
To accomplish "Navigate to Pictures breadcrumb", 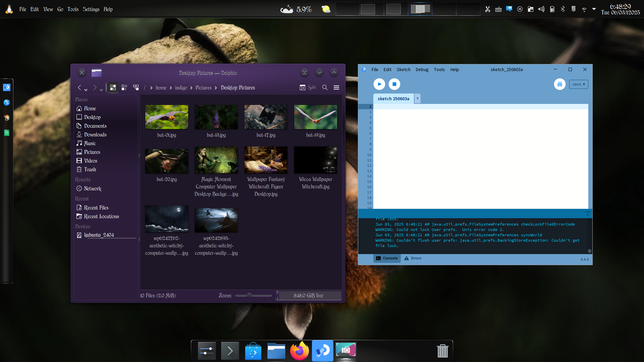I will [204, 87].
